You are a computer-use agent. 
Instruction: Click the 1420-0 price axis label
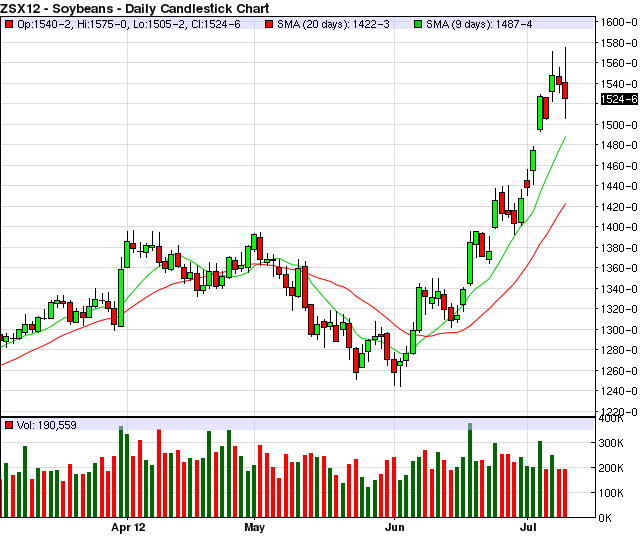(619, 207)
